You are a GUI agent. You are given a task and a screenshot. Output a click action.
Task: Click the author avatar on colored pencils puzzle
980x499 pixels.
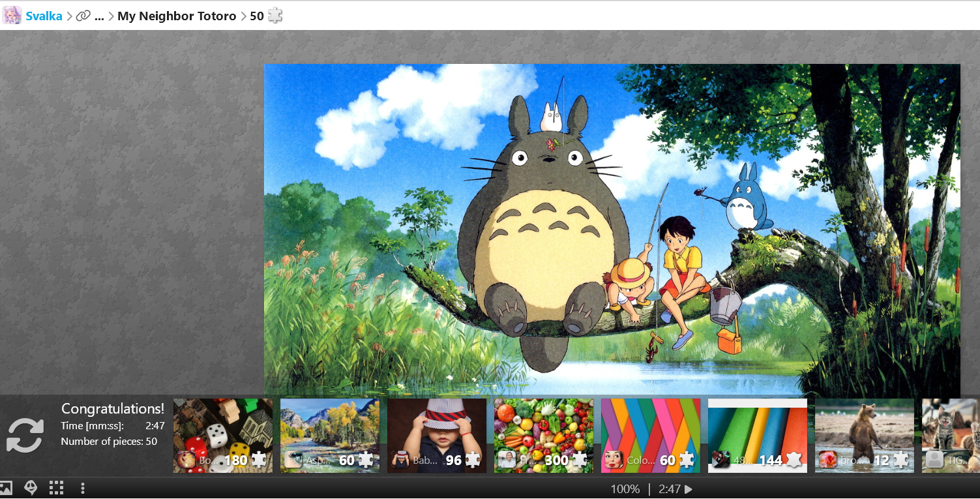point(721,460)
